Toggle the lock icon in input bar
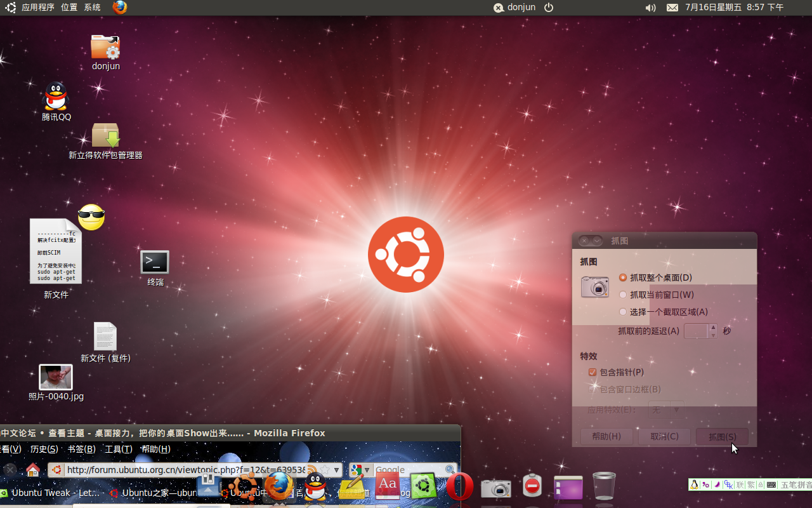The width and height of the screenshot is (812, 508). coord(761,485)
